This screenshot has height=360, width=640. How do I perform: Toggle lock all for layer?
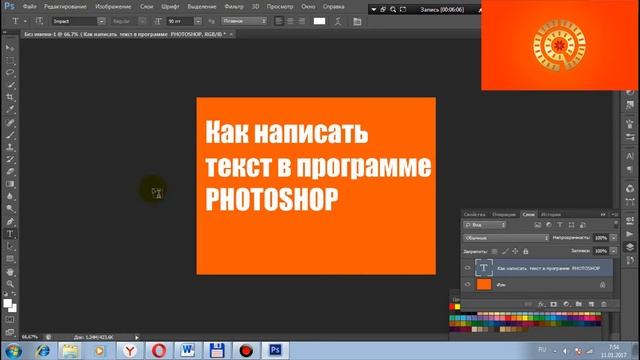[x=526, y=251]
